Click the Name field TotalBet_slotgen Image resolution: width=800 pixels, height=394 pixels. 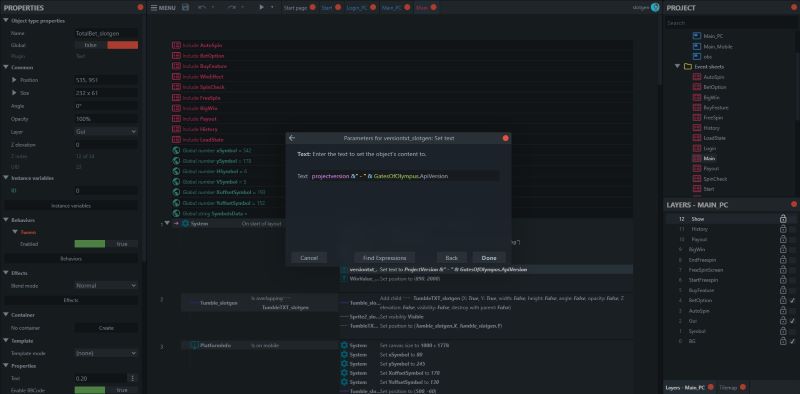[x=106, y=33]
